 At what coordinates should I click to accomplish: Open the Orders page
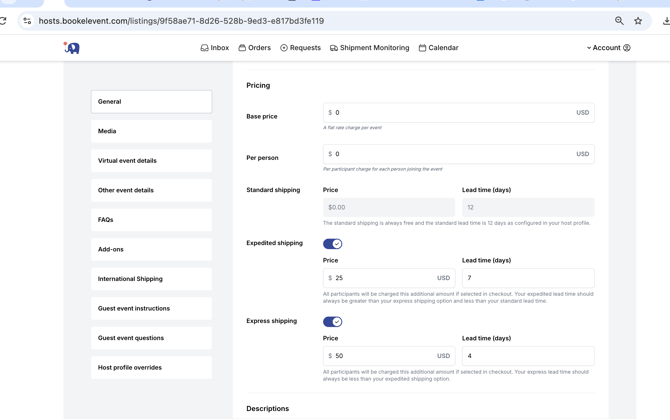(254, 48)
